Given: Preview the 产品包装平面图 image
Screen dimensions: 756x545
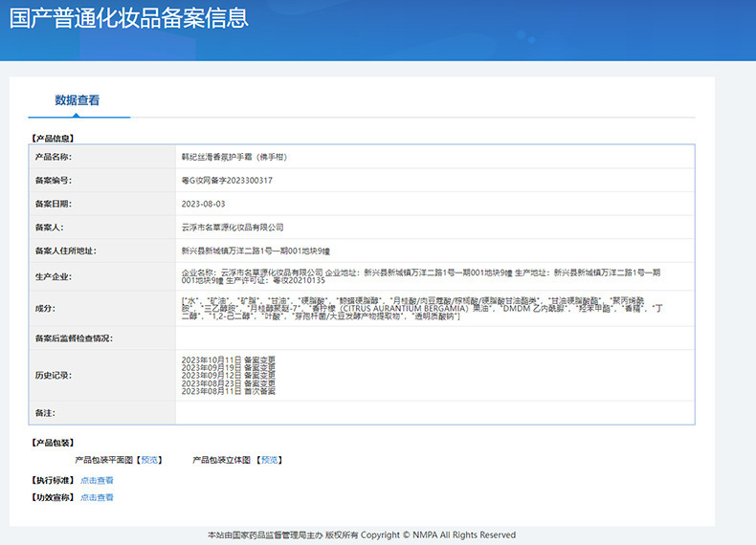Looking at the screenshot, I should coord(149,460).
